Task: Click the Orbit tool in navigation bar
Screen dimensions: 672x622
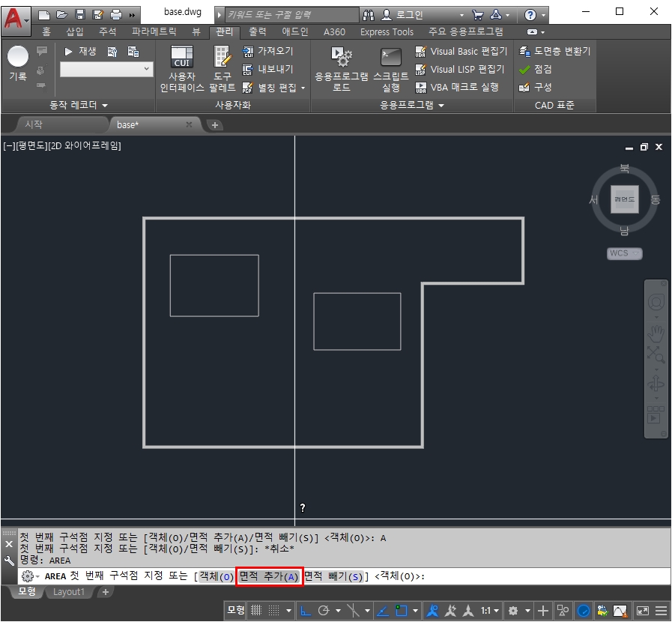Action: tap(656, 383)
